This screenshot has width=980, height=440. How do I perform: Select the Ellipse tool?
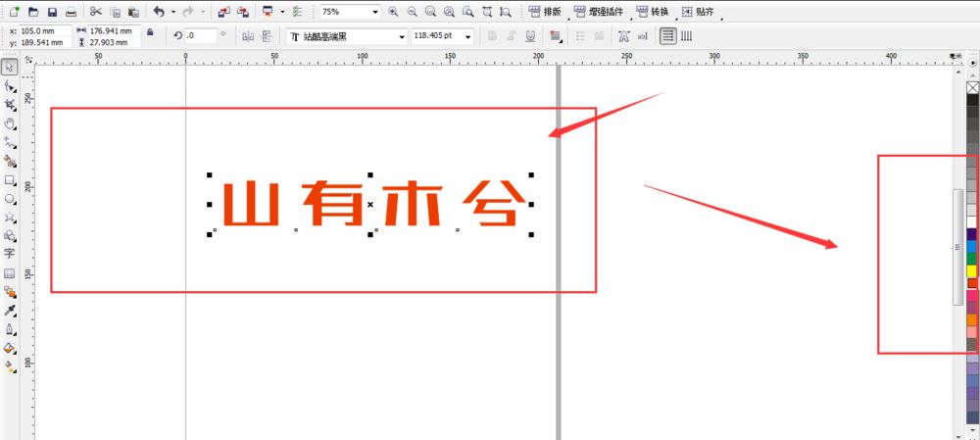(x=10, y=199)
